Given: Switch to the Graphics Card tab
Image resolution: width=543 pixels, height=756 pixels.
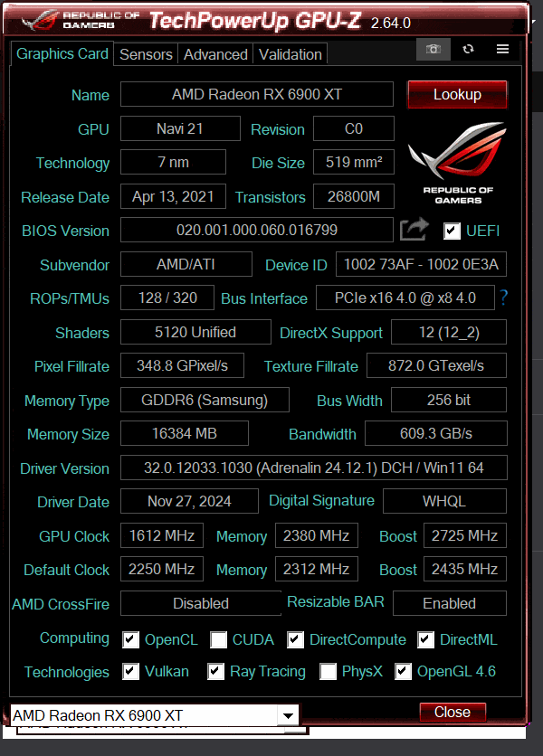Looking at the screenshot, I should pyautogui.click(x=62, y=53).
